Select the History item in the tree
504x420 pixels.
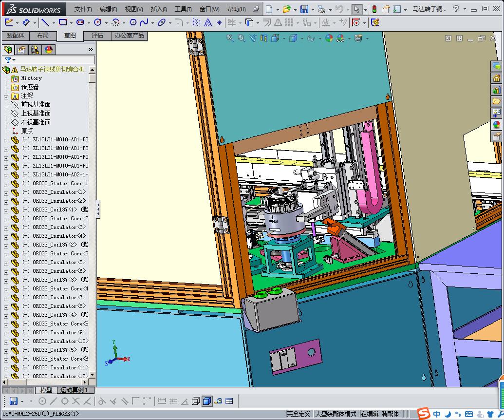32,78
